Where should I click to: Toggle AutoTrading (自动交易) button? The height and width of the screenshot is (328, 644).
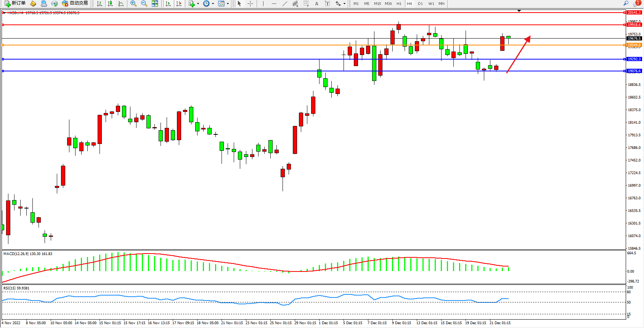tap(75, 3)
